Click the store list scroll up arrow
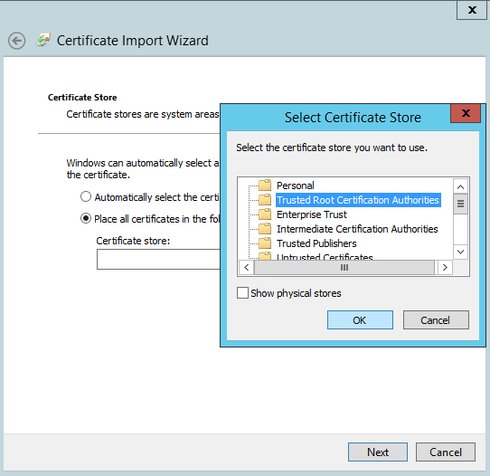Viewport: 490px width, 476px height. [461, 187]
